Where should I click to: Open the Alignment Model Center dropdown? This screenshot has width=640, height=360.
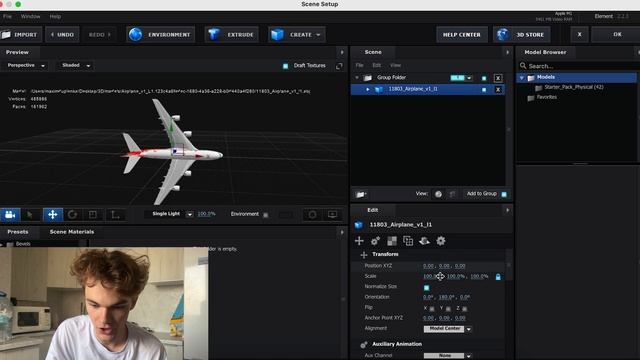pyautogui.click(x=448, y=329)
